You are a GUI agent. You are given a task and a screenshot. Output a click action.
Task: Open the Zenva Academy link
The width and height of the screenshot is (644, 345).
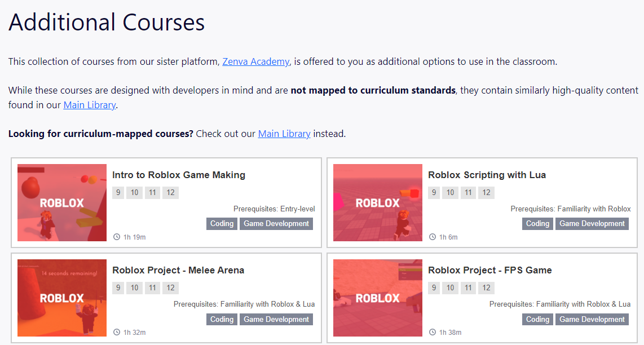256,61
